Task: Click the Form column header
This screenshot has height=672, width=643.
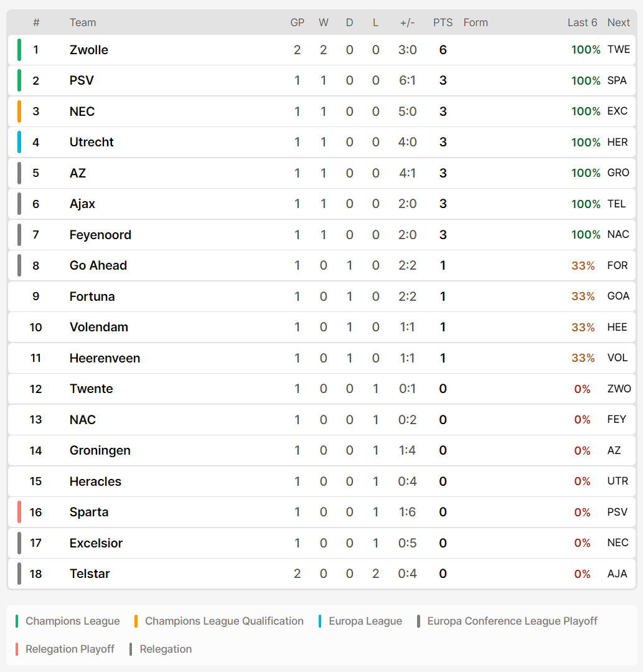Action: [476, 22]
